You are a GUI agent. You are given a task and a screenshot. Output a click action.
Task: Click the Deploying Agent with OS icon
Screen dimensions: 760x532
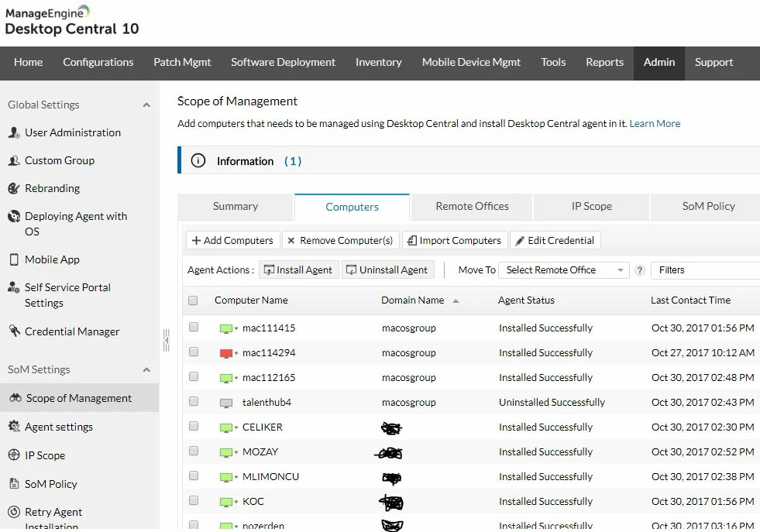tap(14, 216)
